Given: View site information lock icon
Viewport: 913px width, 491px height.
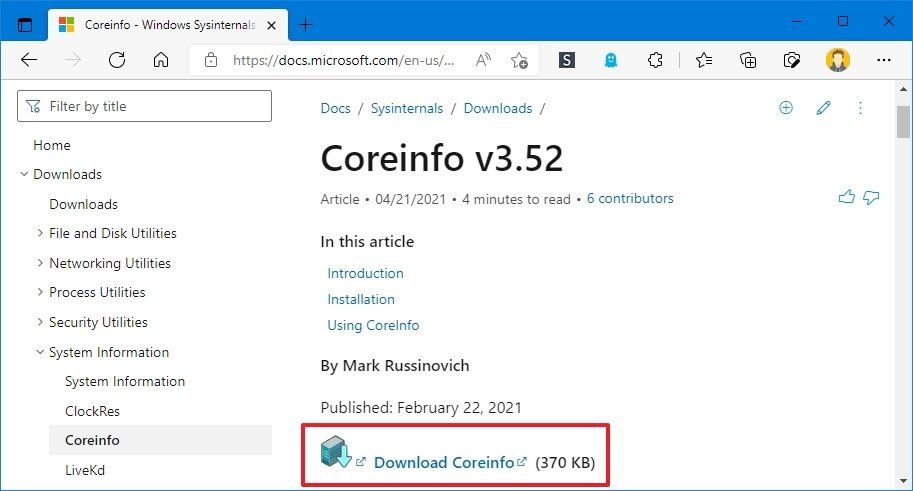Looking at the screenshot, I should coord(211,60).
